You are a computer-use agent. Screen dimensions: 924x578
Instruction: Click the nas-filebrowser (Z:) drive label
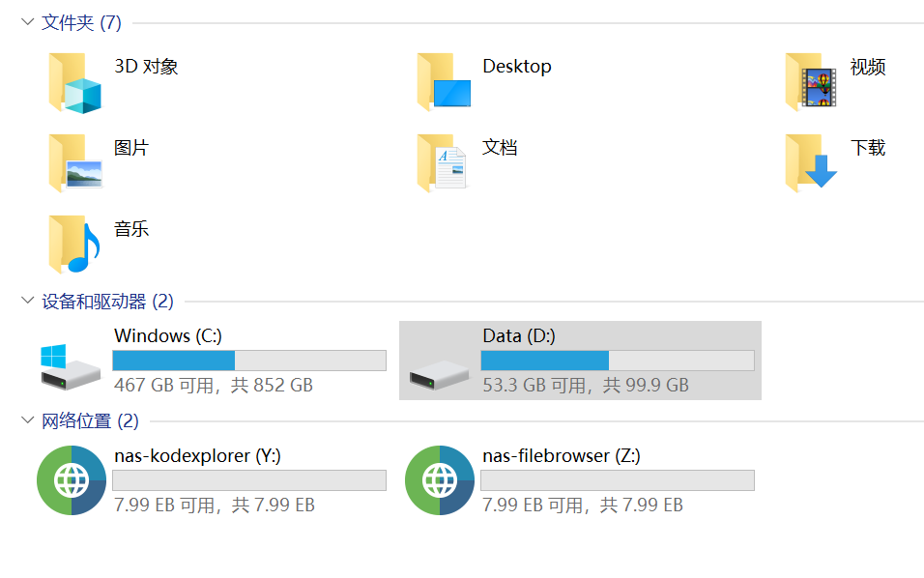tap(561, 455)
